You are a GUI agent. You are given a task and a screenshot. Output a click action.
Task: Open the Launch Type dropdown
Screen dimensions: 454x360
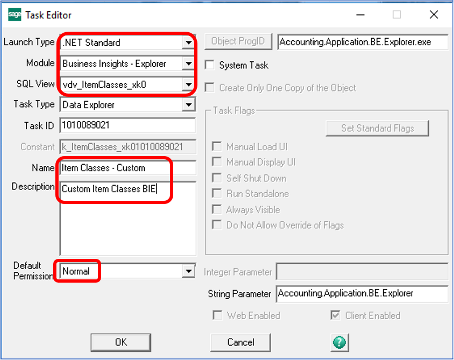[x=188, y=43]
